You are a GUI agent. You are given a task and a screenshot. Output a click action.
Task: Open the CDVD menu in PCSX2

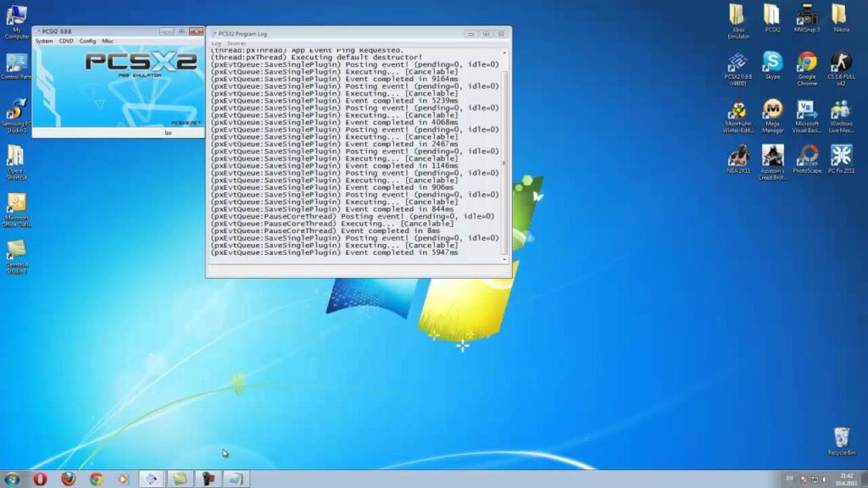coord(66,41)
